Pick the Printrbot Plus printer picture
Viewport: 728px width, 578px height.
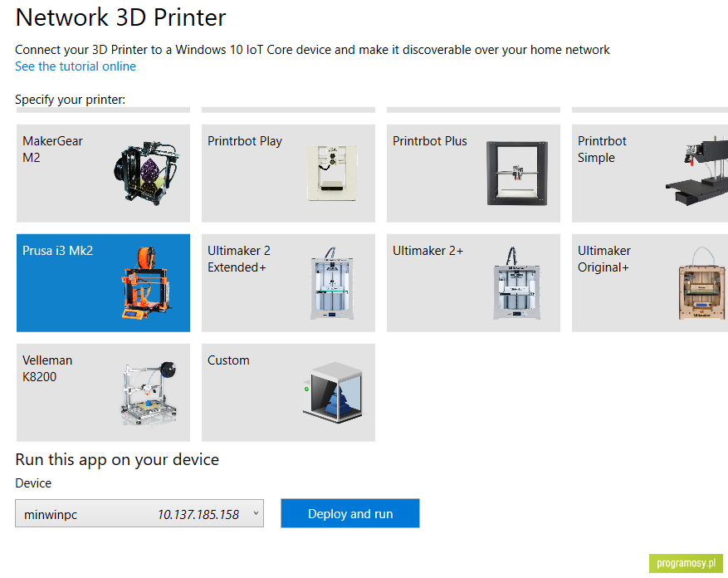pos(517,174)
